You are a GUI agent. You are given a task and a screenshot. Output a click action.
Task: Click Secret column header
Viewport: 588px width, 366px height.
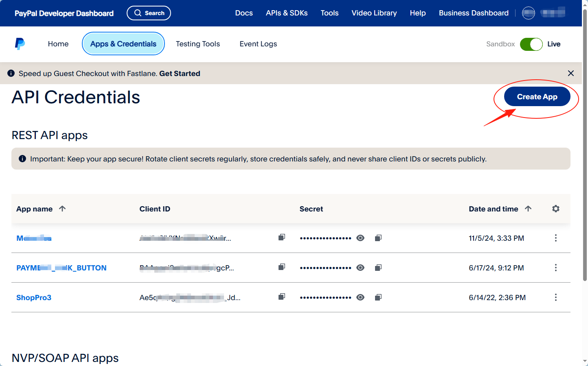tap(311, 209)
